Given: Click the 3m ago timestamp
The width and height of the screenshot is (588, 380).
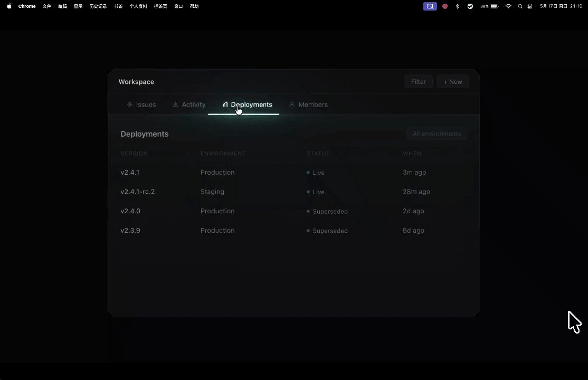Looking at the screenshot, I should [414, 172].
